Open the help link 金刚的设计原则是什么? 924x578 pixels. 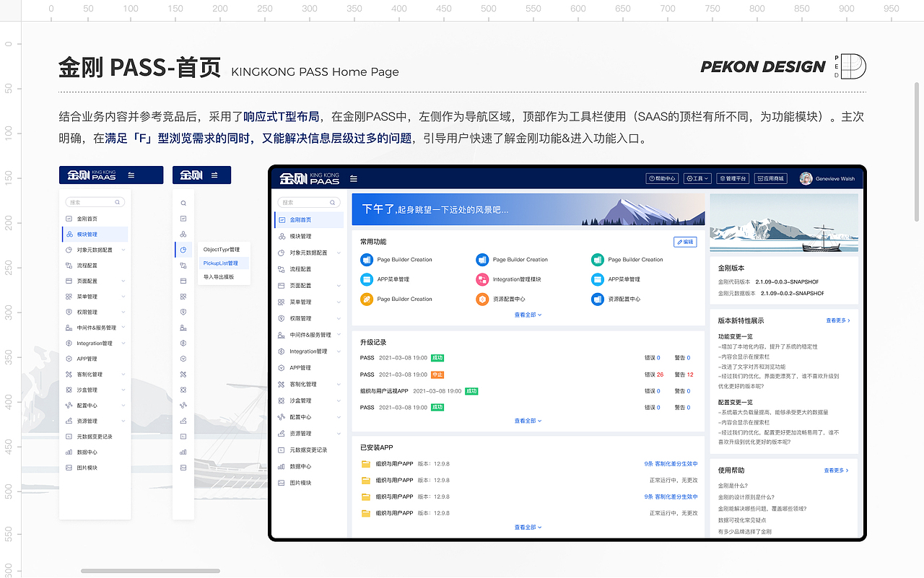click(x=748, y=497)
